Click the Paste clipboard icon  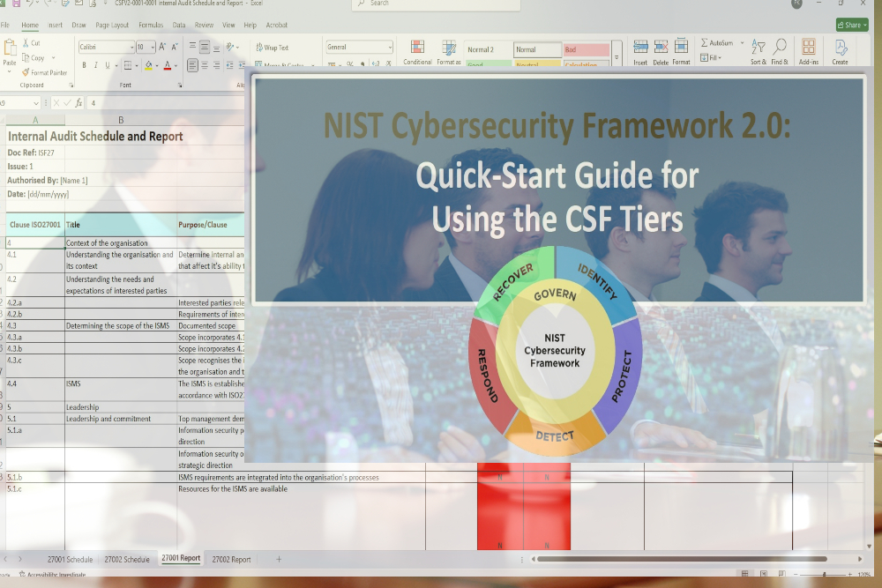click(x=10, y=48)
